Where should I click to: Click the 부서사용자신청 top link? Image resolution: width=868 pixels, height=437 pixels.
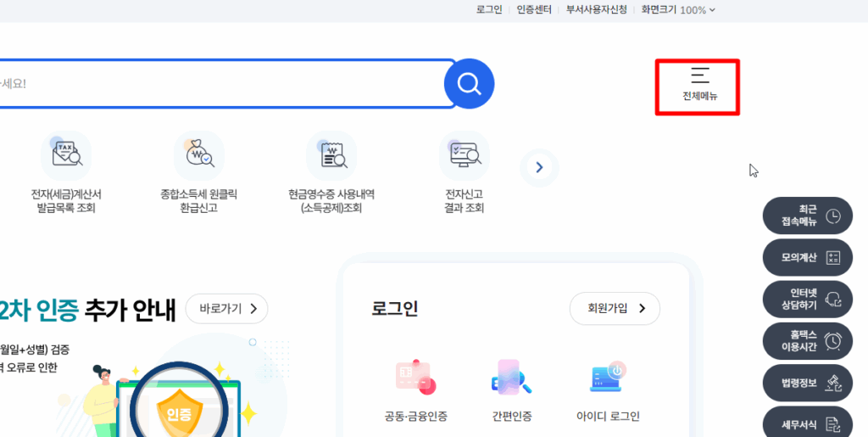(597, 10)
